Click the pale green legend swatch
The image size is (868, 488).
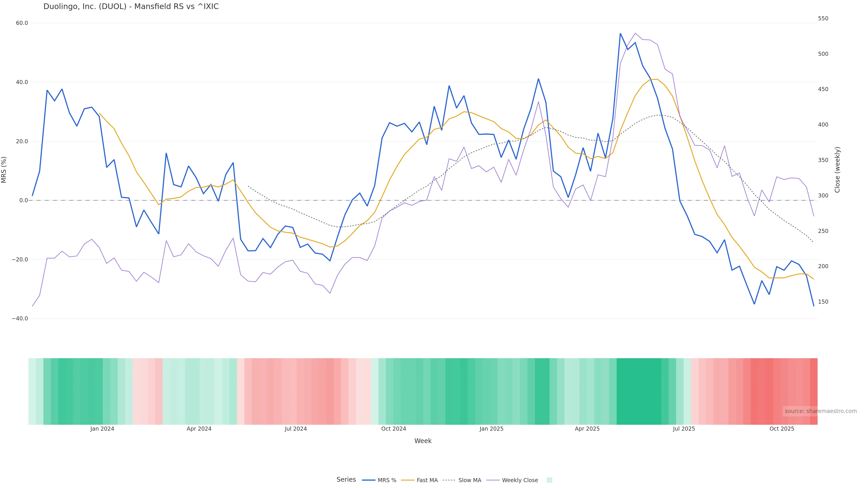(x=549, y=480)
